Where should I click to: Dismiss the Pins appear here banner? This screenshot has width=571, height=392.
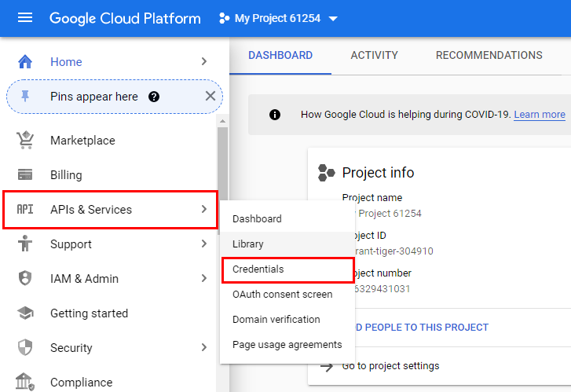point(210,96)
